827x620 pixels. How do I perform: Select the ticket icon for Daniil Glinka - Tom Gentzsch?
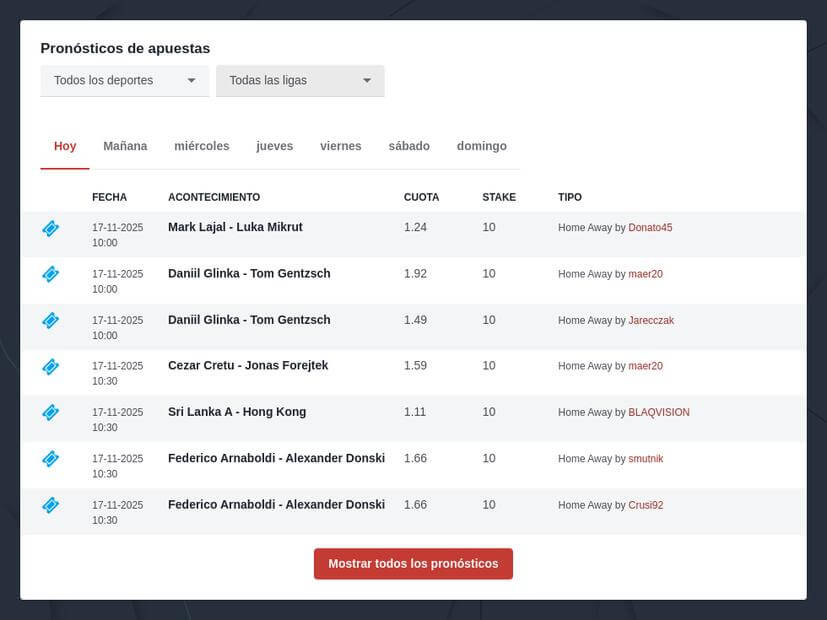click(50, 274)
